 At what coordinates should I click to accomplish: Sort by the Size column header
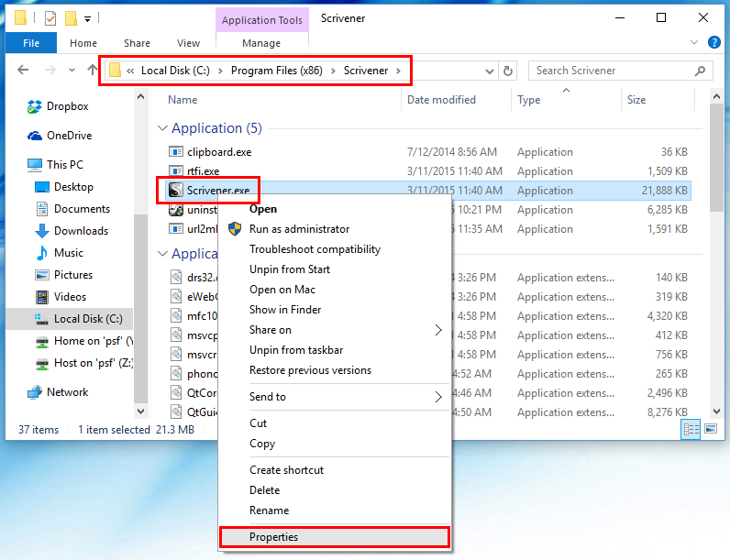coord(636,100)
